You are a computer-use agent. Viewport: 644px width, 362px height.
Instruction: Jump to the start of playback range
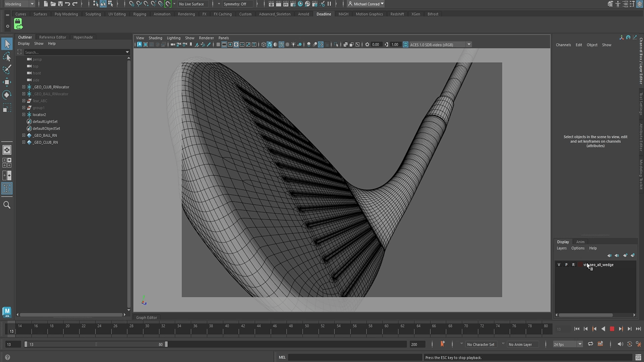[577, 329]
